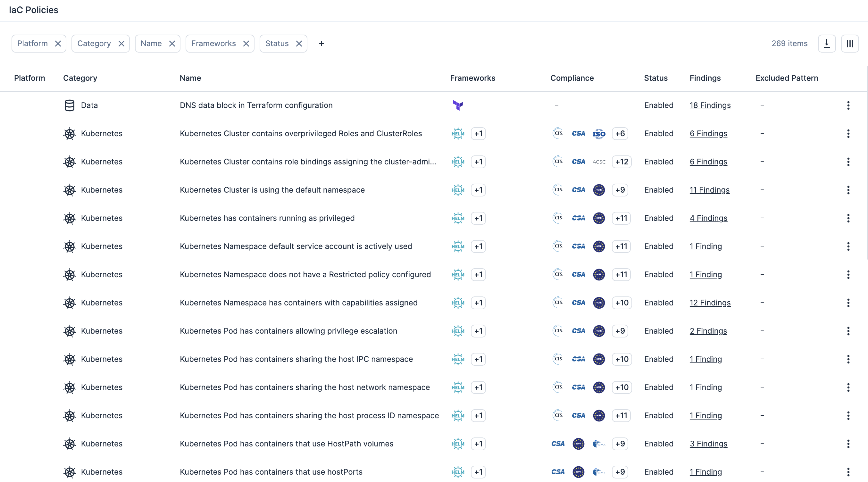The height and width of the screenshot is (482, 868).
Task: Remove the Status filter chip
Action: (299, 44)
